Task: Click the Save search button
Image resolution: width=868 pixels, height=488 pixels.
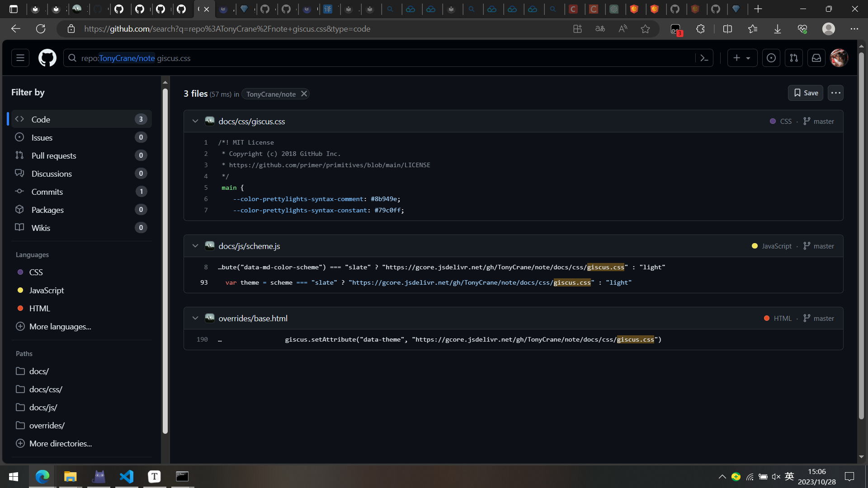Action: click(805, 93)
